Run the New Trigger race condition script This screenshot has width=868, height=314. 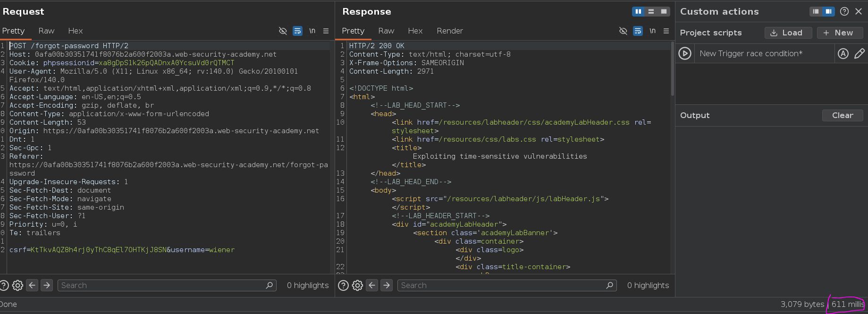685,53
